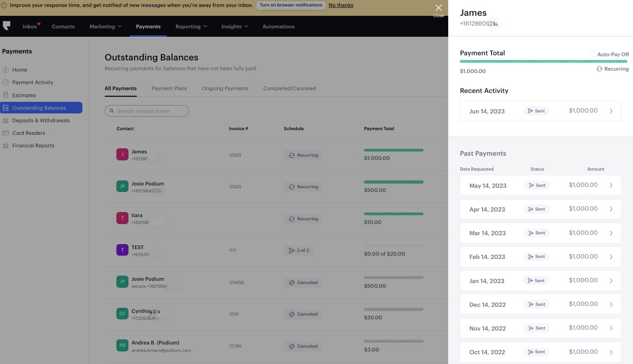The image size is (633, 364).
Task: Select Card Readers in the sidebar
Action: (x=28, y=133)
